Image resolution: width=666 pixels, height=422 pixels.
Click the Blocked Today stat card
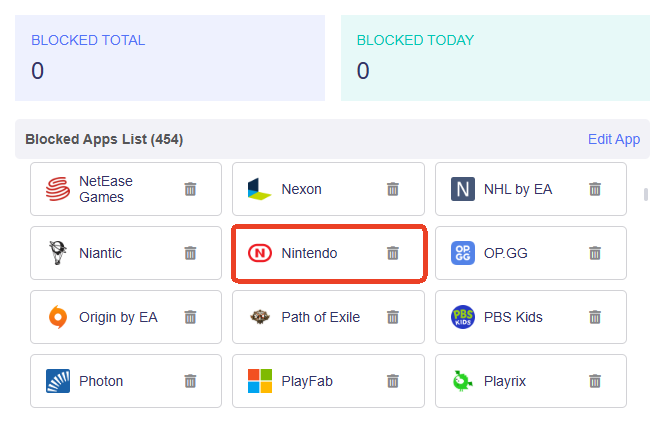pyautogui.click(x=495, y=58)
